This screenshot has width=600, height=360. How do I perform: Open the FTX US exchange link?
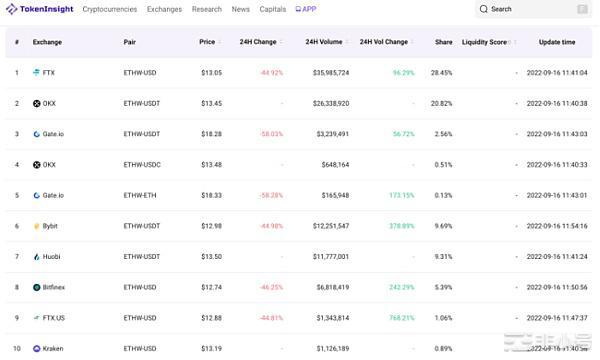pyautogui.click(x=54, y=318)
